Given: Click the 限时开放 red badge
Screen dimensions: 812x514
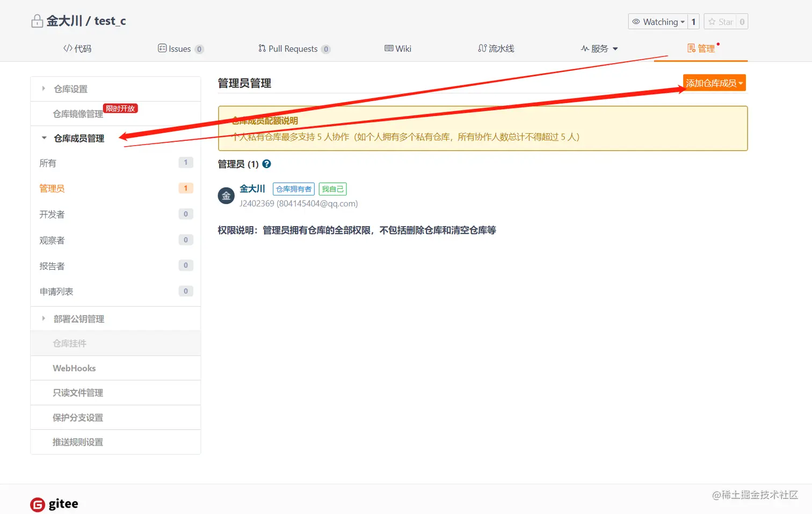Looking at the screenshot, I should pyautogui.click(x=120, y=108).
